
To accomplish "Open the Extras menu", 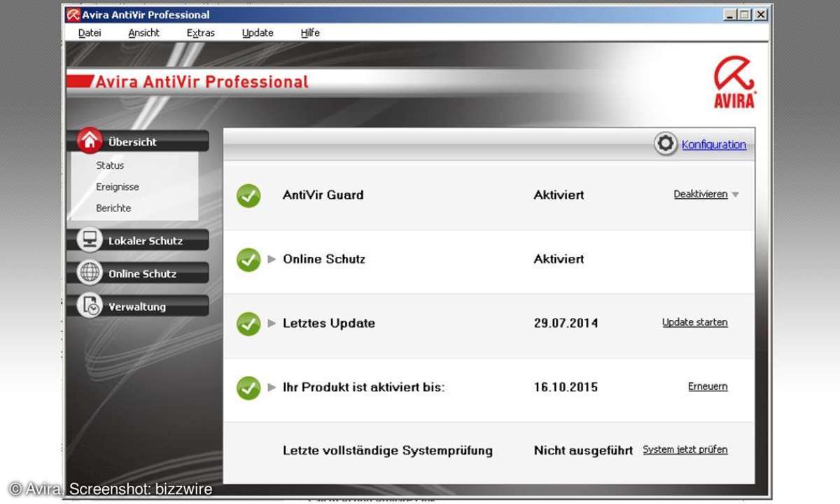I will point(201,33).
